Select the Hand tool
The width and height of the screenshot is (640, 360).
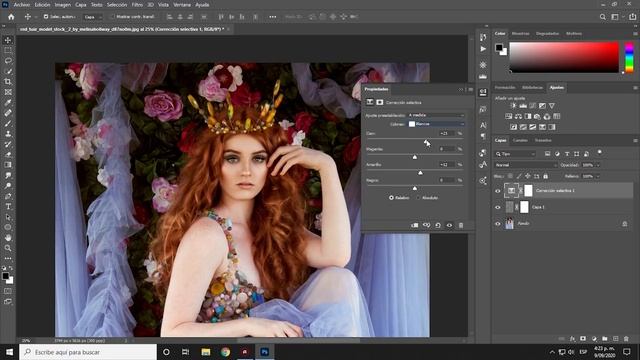pos(8,238)
